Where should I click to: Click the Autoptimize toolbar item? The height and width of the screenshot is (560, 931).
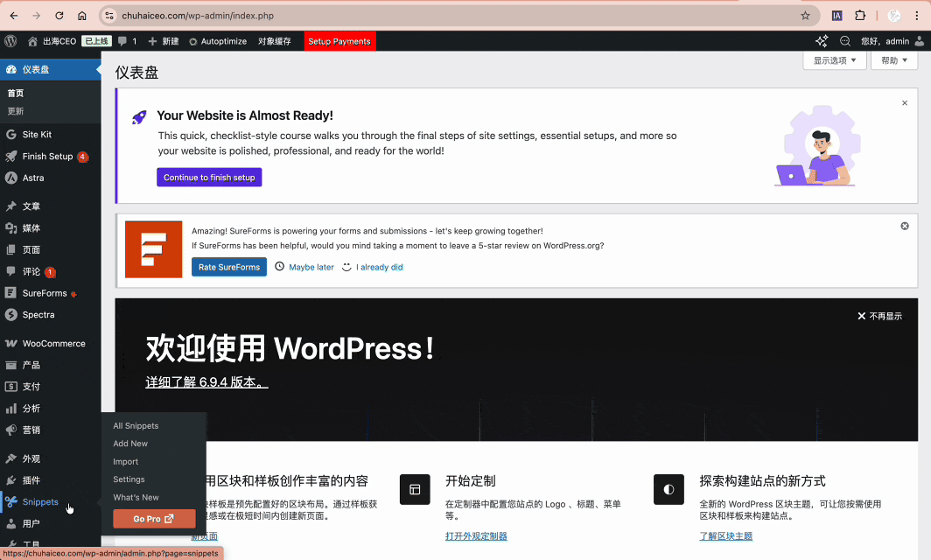click(x=218, y=41)
